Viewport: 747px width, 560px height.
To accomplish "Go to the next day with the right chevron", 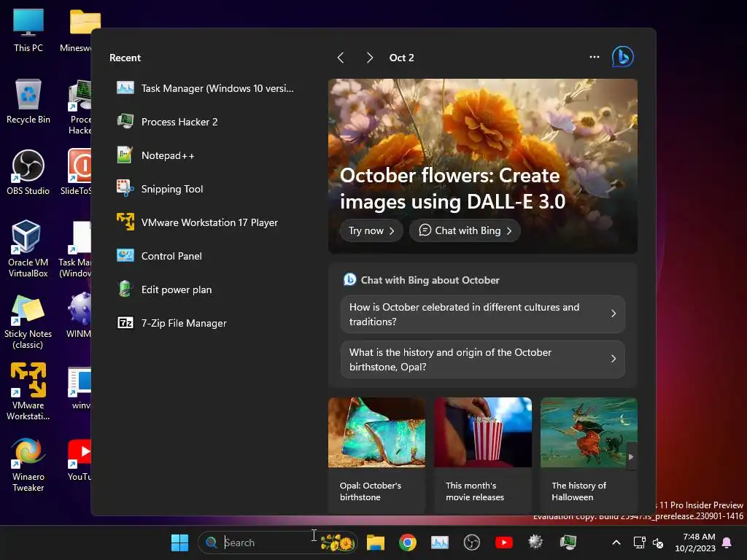I will tap(369, 58).
